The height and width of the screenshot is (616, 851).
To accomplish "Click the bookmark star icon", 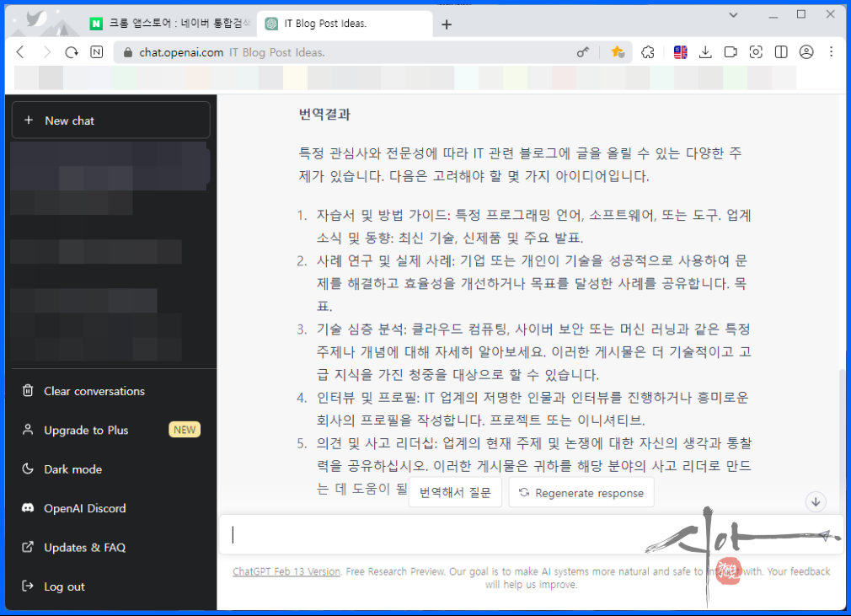I will tap(618, 52).
